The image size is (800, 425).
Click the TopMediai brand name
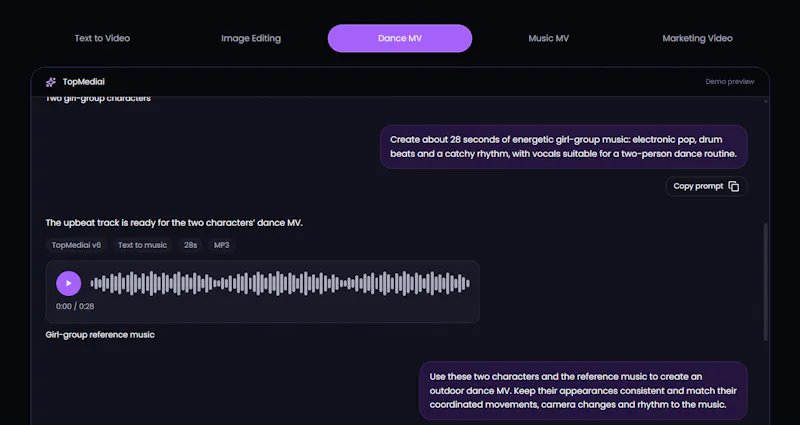point(84,82)
